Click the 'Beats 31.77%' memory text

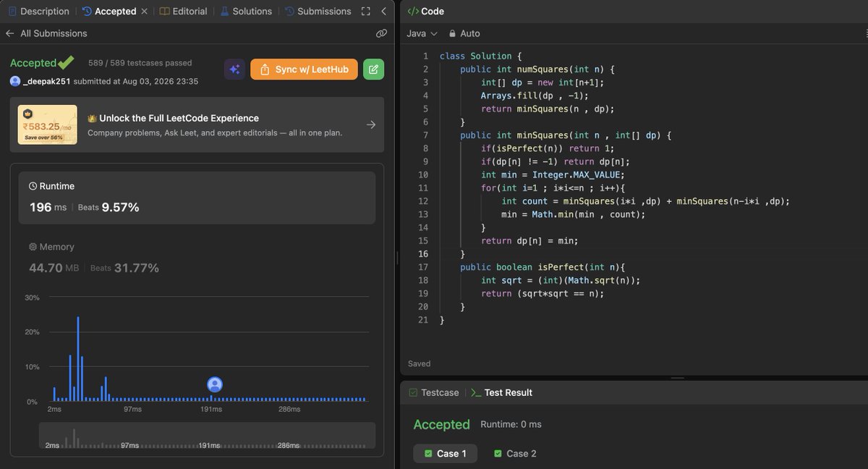pyautogui.click(x=124, y=268)
